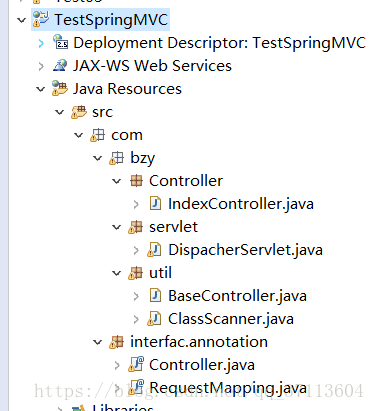Image resolution: width=375 pixels, height=411 pixels.
Task: Click the Controller.java annotation icon
Action: 136,364
